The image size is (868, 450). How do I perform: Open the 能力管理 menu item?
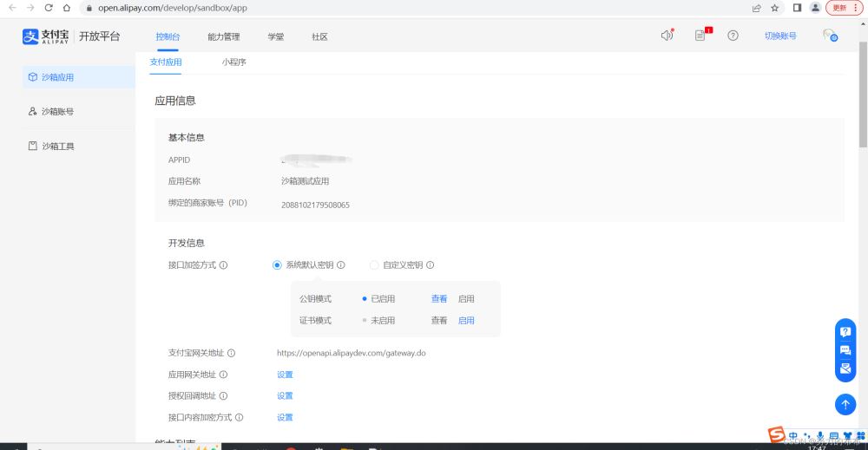pos(223,36)
